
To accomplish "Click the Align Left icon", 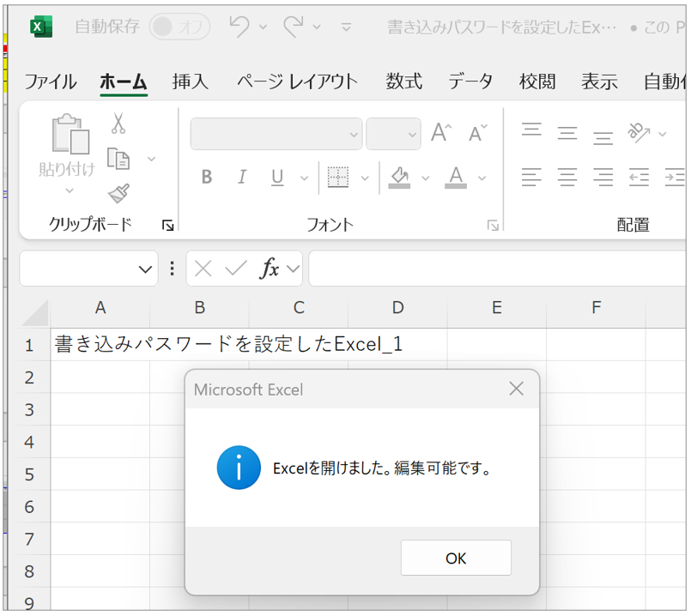I will click(531, 177).
